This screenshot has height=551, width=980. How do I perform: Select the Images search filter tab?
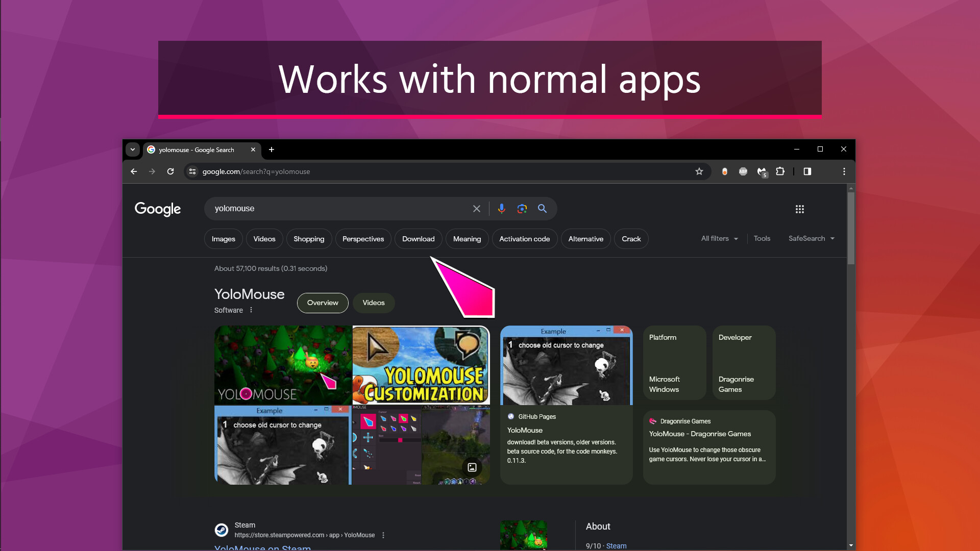pos(224,239)
